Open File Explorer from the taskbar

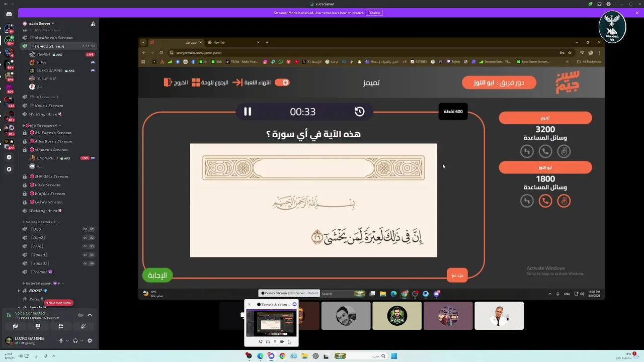pyautogui.click(x=304, y=356)
